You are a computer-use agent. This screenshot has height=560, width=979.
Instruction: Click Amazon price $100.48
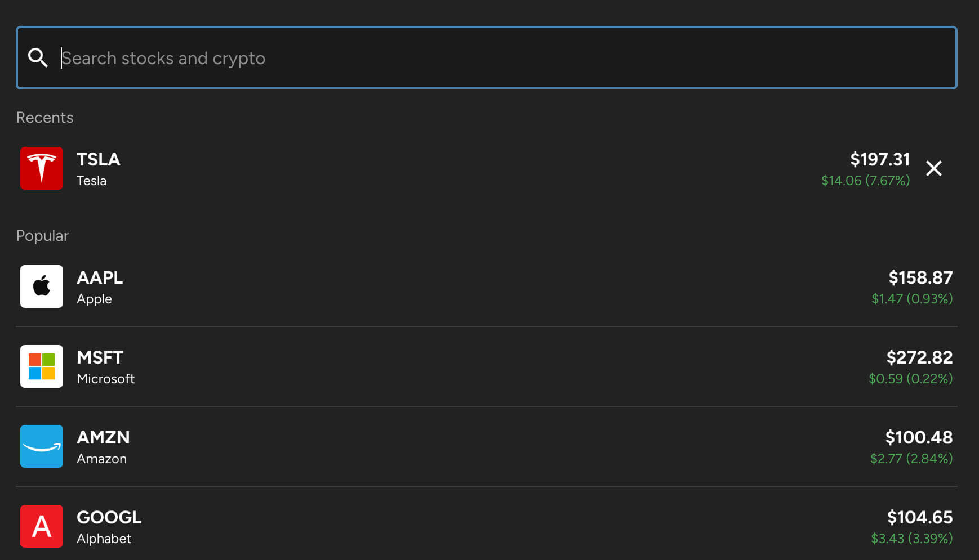(919, 437)
